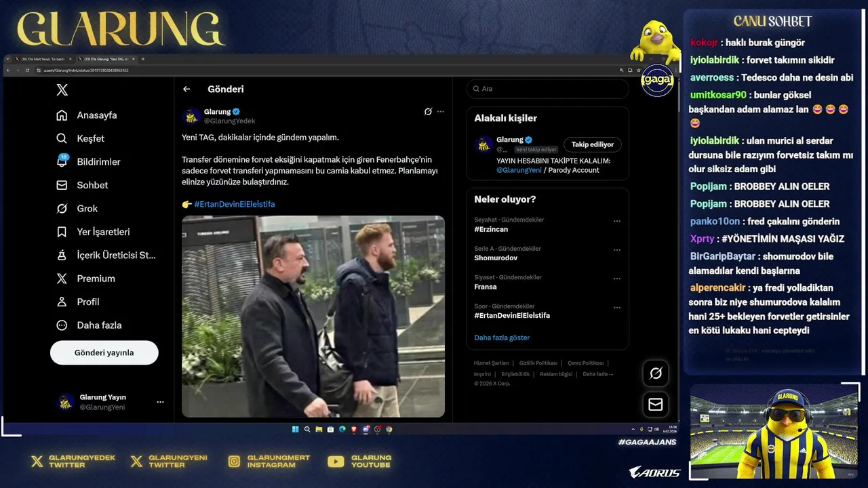The height and width of the screenshot is (488, 868).
Task: Click browser address bar URL
Action: (x=86, y=70)
